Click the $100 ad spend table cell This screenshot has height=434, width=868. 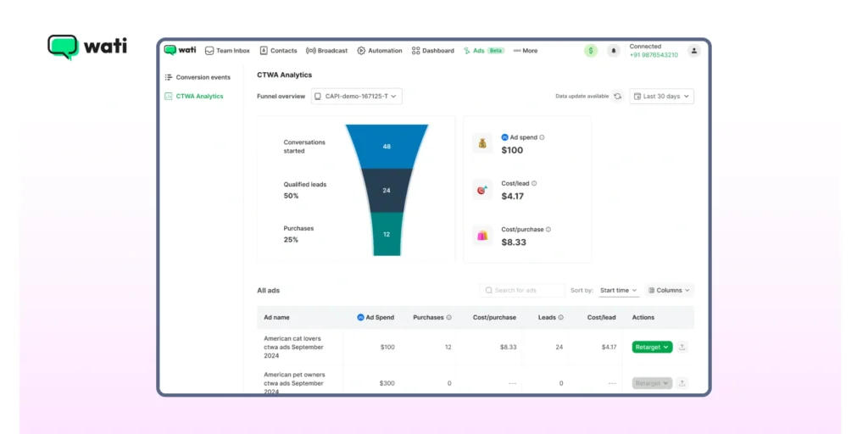click(x=387, y=347)
